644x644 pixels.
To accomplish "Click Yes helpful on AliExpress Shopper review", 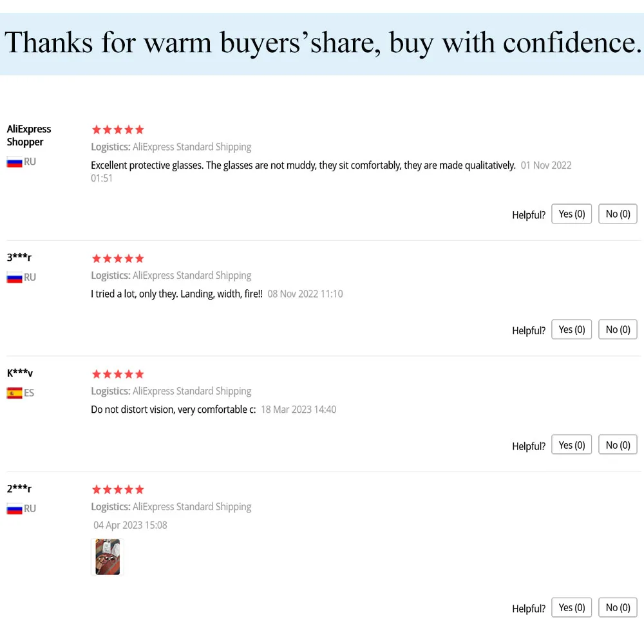I will coord(571,214).
